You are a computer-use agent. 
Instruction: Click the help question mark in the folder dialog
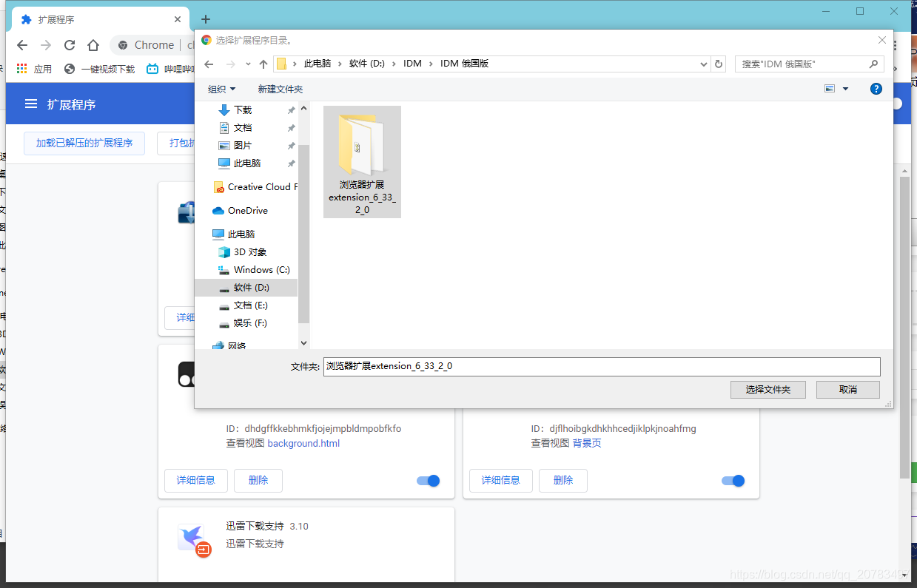click(x=876, y=88)
